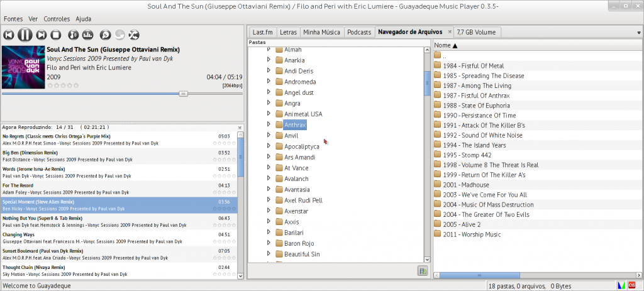Viewport: 644px width, 291px height.
Task: Open folder 1985 - Spreading The Disease
Action: (x=484, y=75)
